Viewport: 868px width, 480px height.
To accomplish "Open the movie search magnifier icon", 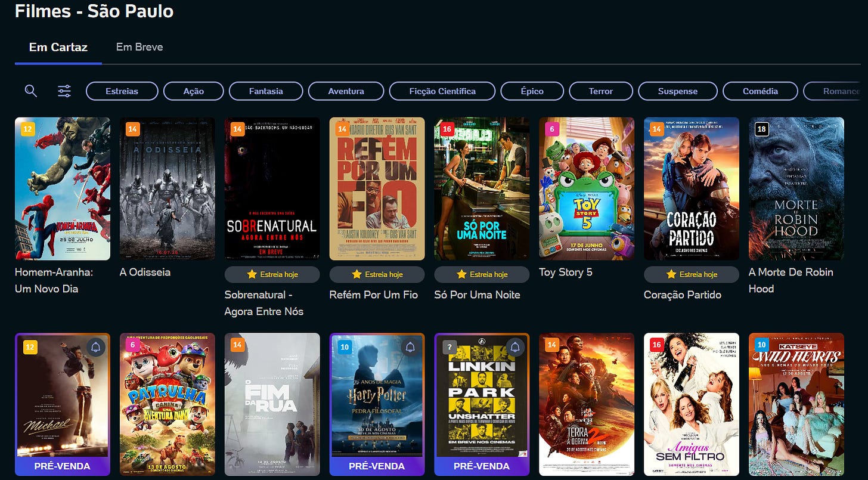I will coord(31,91).
